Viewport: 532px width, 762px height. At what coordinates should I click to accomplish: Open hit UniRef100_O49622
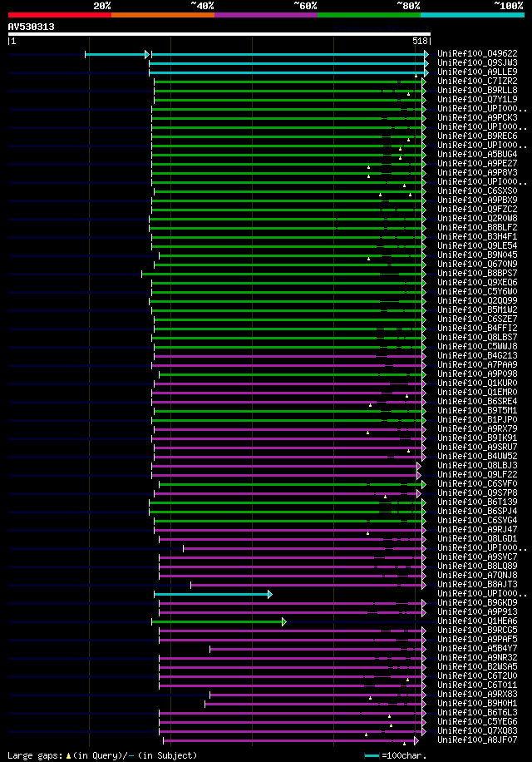[477, 53]
